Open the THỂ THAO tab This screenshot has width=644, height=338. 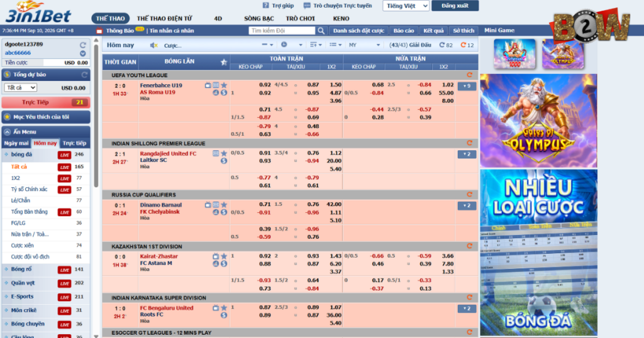111,18
